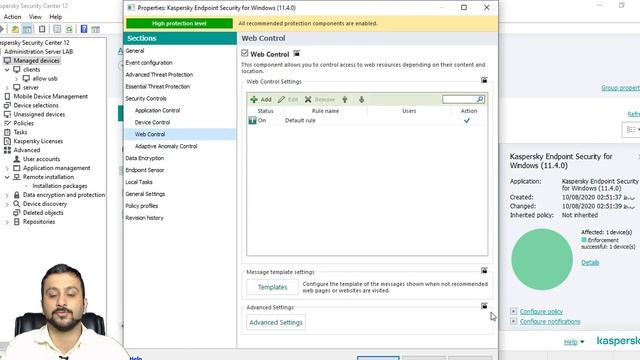Click the lock icon beside Web Control heading

tap(297, 53)
